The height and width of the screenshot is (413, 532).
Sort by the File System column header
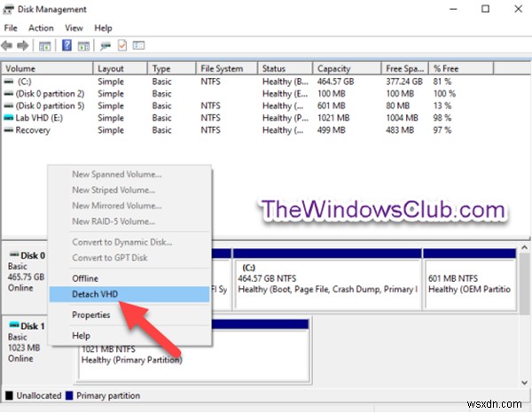(x=227, y=68)
